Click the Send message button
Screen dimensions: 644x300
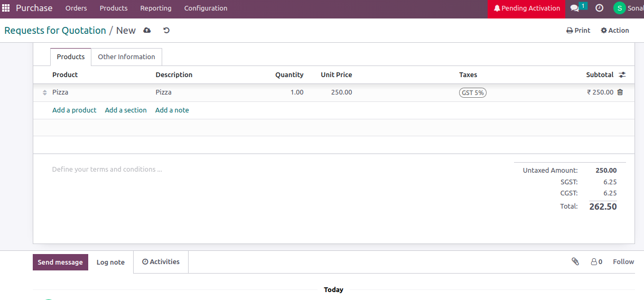point(60,262)
